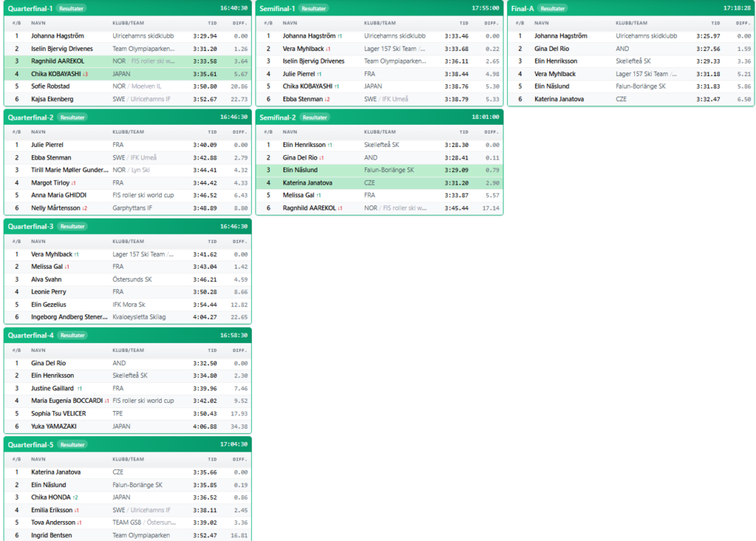Select Kajsa Ekenberg in Quarterfinal-1

[128, 99]
